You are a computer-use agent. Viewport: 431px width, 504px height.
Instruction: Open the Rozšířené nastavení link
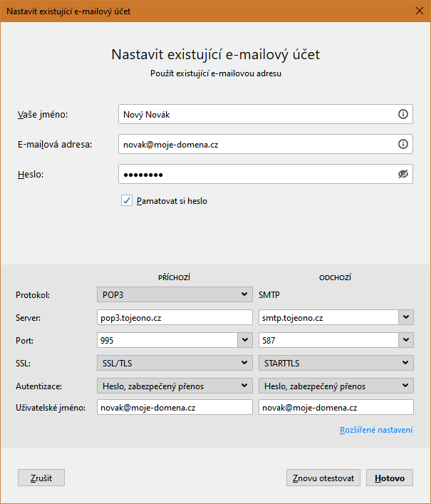coord(376,430)
